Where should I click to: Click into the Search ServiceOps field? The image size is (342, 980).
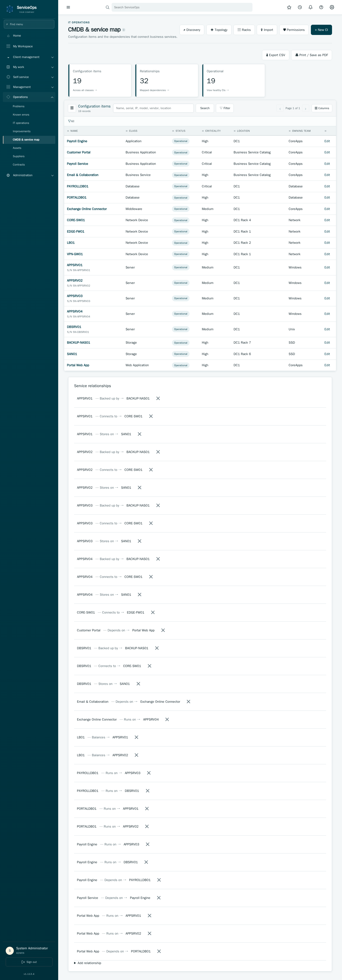(182, 7)
